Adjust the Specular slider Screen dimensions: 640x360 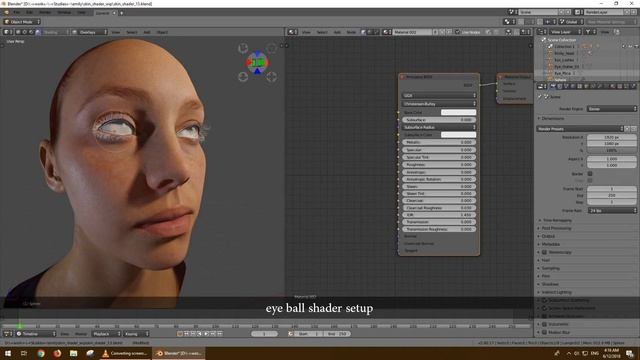pyautogui.click(x=439, y=150)
